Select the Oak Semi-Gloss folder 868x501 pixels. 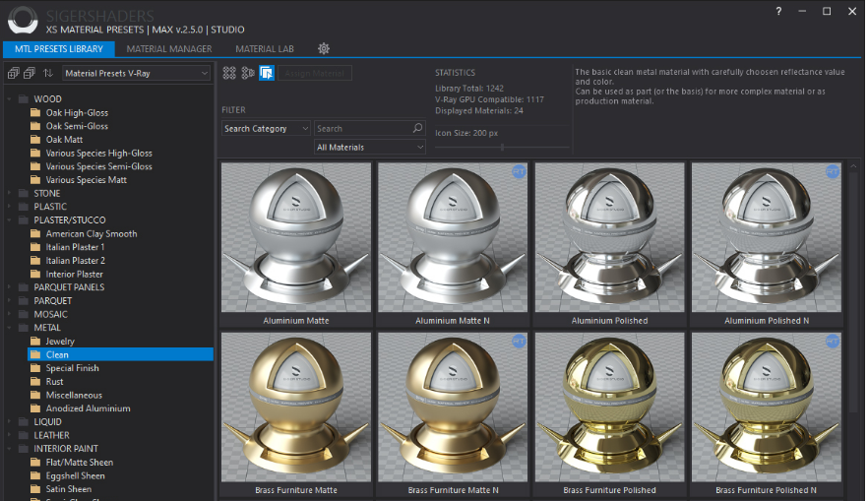tap(77, 126)
